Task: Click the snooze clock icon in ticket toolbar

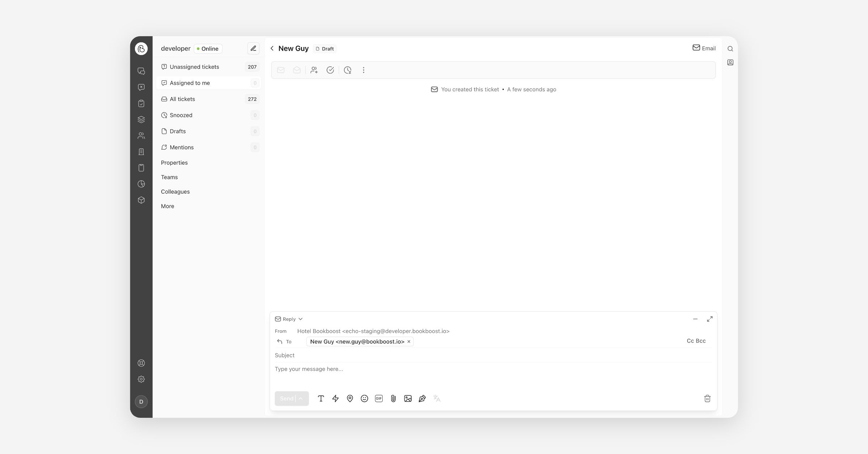Action: coord(348,70)
